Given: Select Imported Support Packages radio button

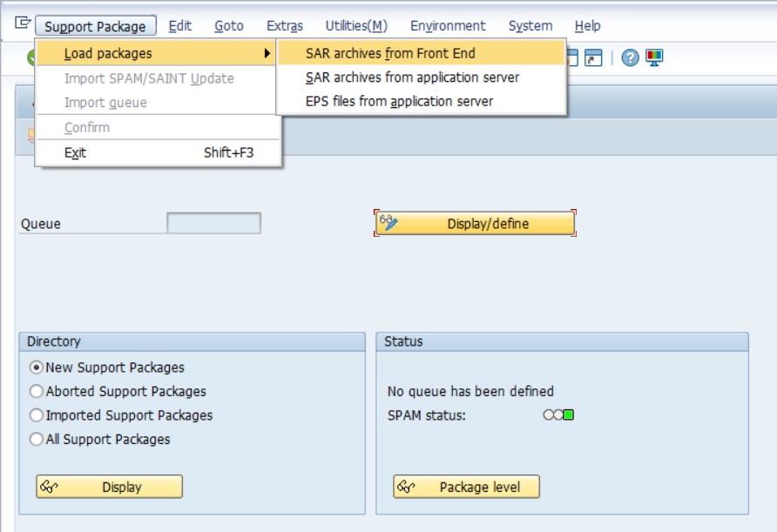Looking at the screenshot, I should click(x=37, y=414).
